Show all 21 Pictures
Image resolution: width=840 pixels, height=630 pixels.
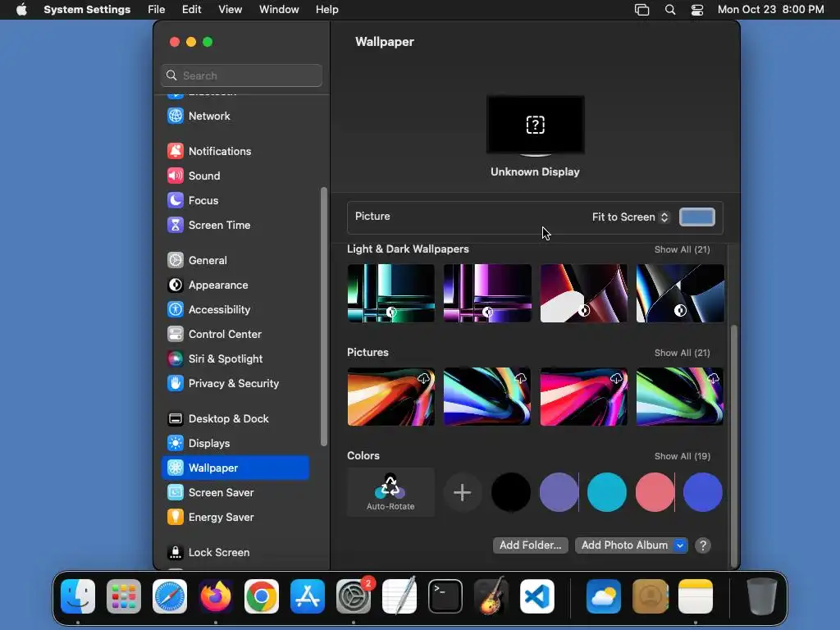coord(682,353)
